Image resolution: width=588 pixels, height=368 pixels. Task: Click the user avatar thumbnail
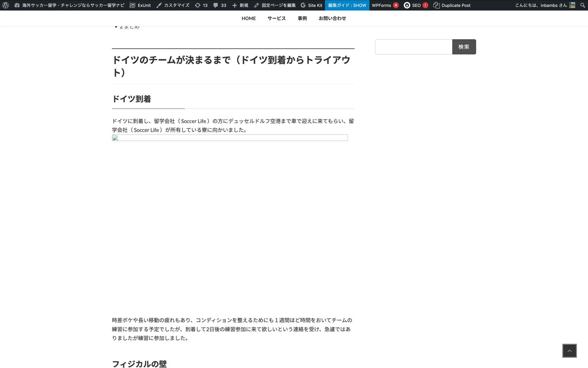point(572,5)
